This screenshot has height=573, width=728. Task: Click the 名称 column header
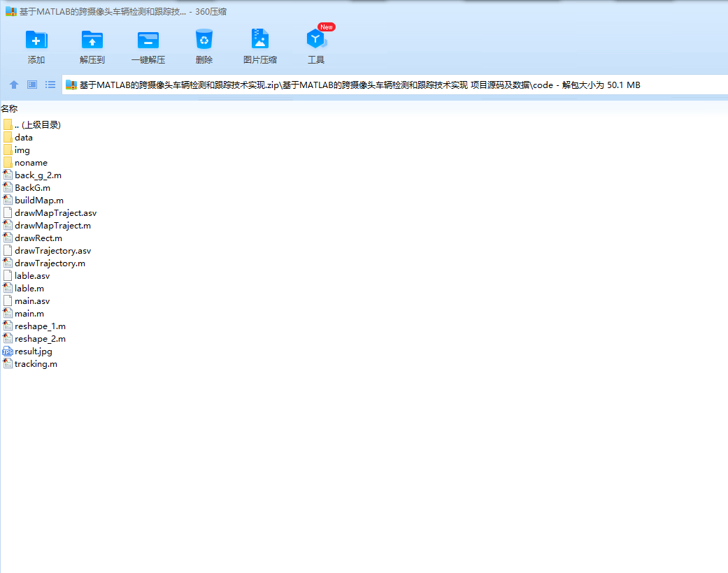tap(9, 108)
